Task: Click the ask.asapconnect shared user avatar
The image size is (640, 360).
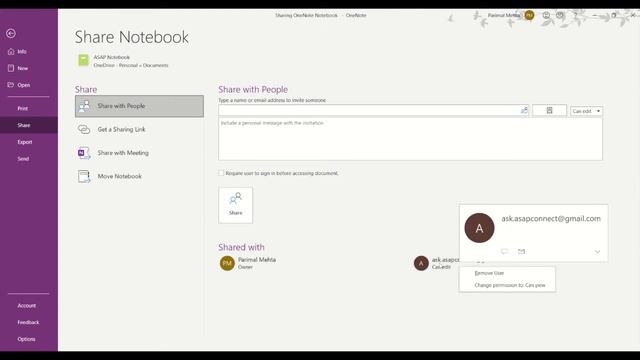Action: click(x=421, y=263)
